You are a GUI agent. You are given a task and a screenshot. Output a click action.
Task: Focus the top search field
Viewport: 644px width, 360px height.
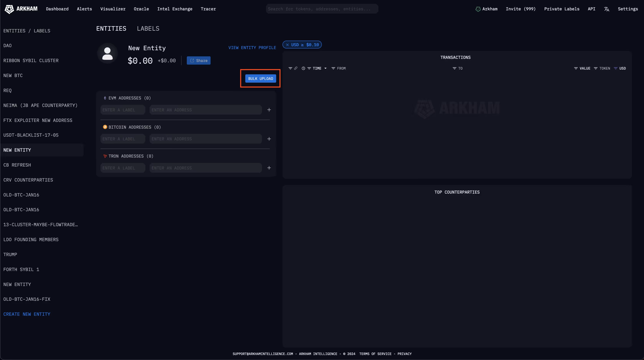pos(322,9)
